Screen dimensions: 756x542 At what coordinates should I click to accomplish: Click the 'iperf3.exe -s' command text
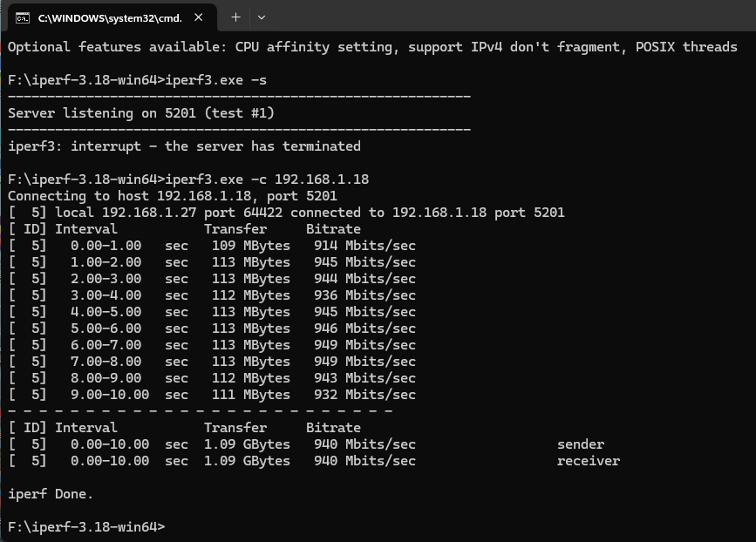[x=216, y=80]
